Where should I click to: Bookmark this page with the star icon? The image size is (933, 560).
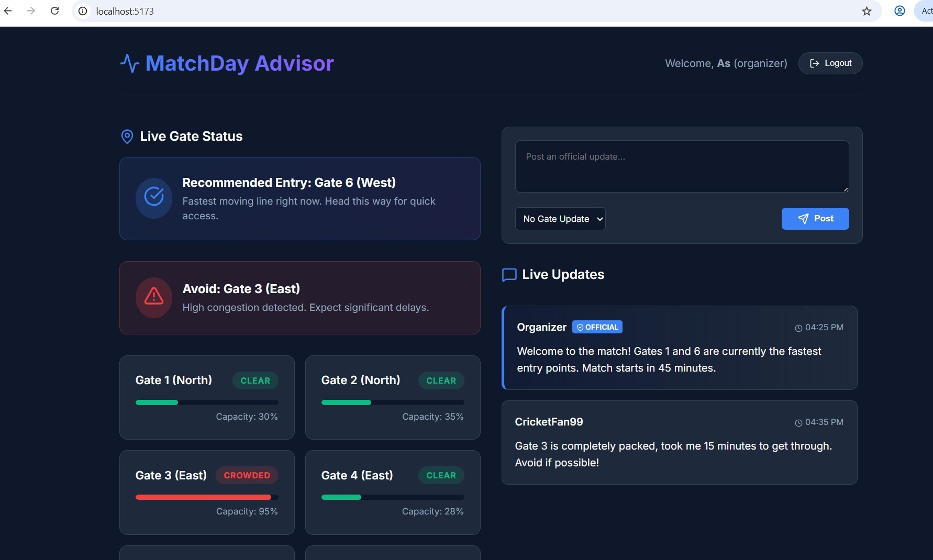click(x=867, y=11)
